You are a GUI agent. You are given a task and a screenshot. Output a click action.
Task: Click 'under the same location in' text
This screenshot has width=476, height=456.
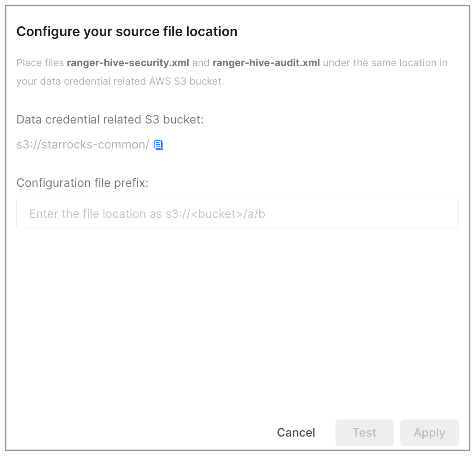point(385,62)
